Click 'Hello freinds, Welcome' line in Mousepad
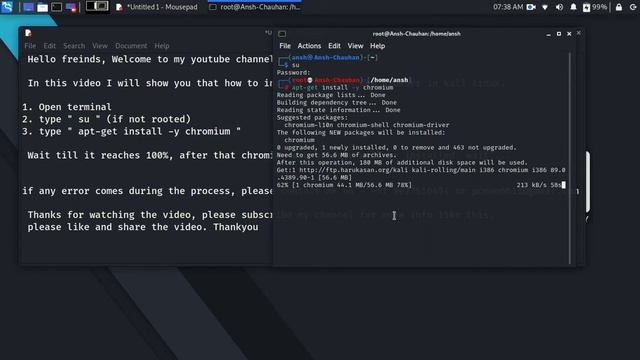 150,59
